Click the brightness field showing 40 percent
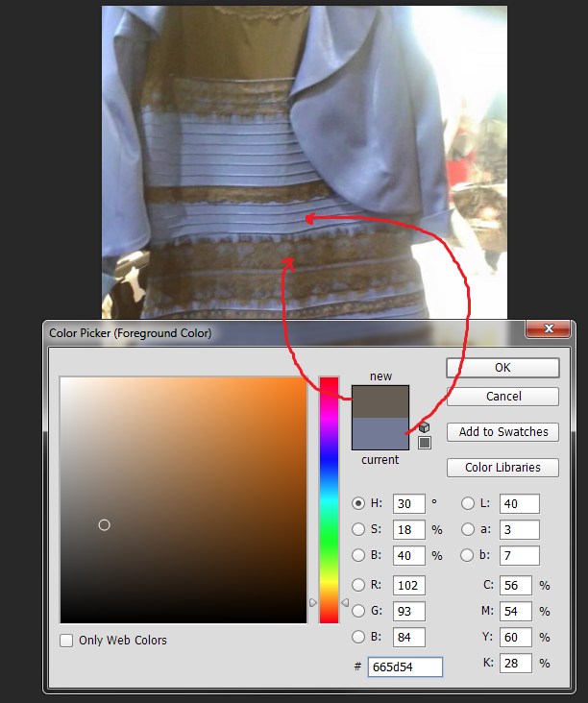This screenshot has width=588, height=703. pos(408,555)
